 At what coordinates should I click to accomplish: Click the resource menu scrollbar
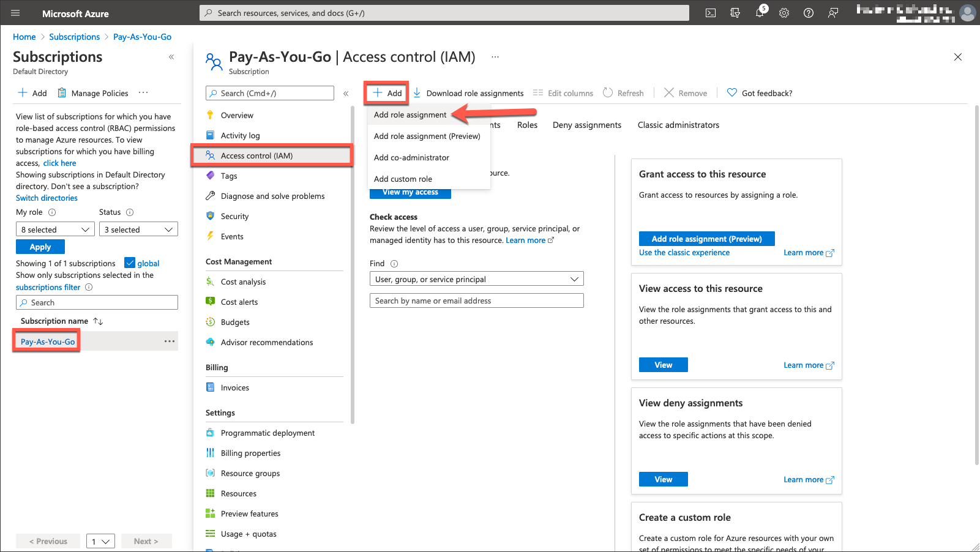[353, 265]
